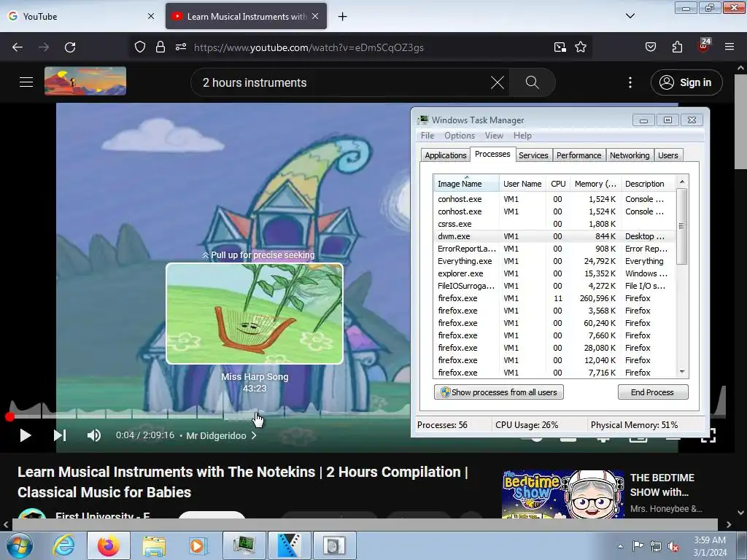Screen dimensions: 747x560
Task: Close the Learn Musical Instruments tab
Action: (315, 16)
